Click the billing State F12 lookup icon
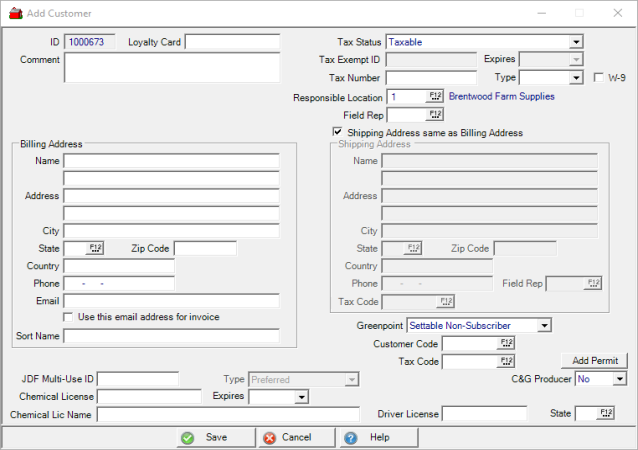Image resolution: width=638 pixels, height=450 pixels. click(96, 248)
